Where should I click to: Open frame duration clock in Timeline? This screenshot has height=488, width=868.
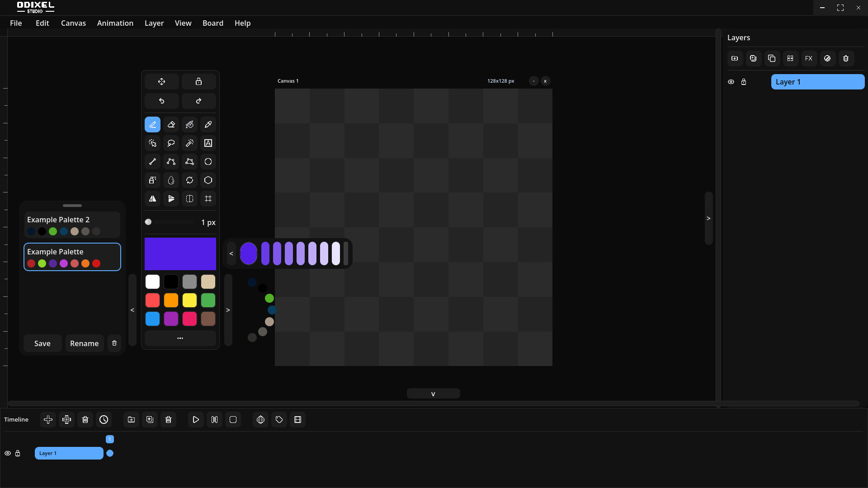click(104, 420)
